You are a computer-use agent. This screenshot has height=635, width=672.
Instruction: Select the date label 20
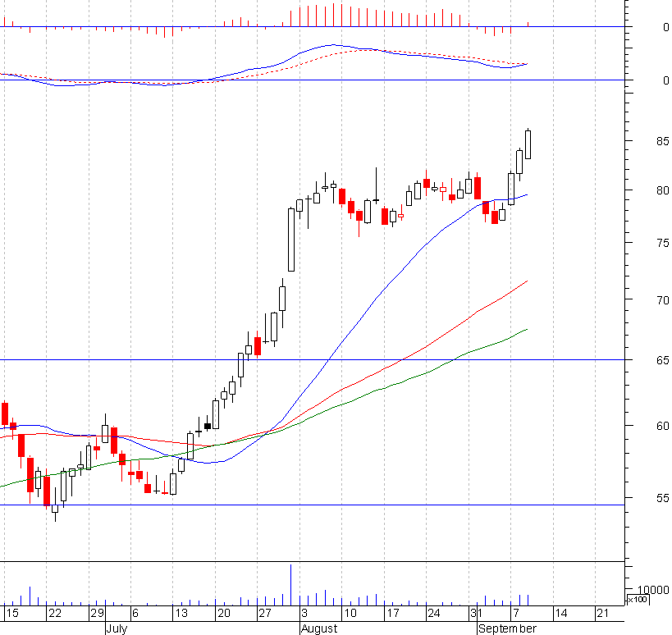[224, 613]
